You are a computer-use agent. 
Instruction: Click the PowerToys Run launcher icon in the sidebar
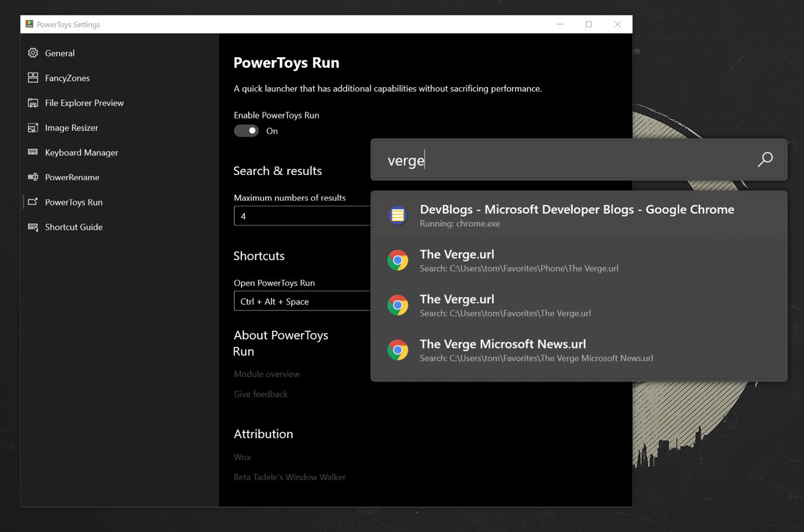coord(33,201)
